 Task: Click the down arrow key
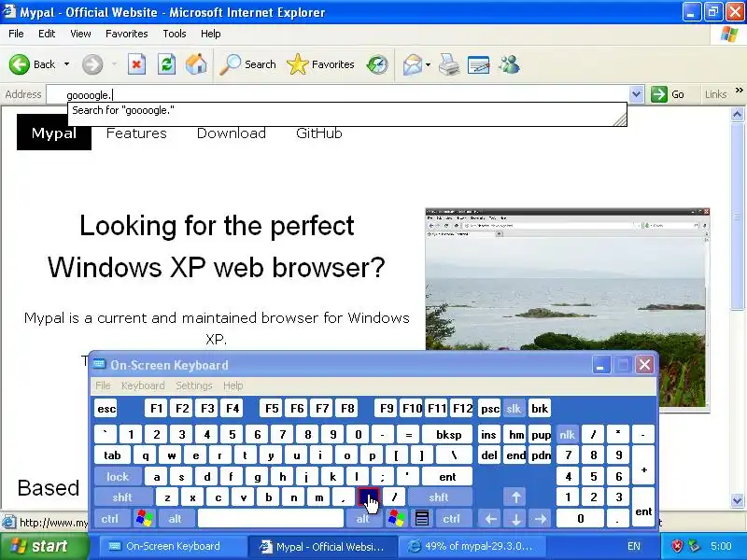pos(515,518)
